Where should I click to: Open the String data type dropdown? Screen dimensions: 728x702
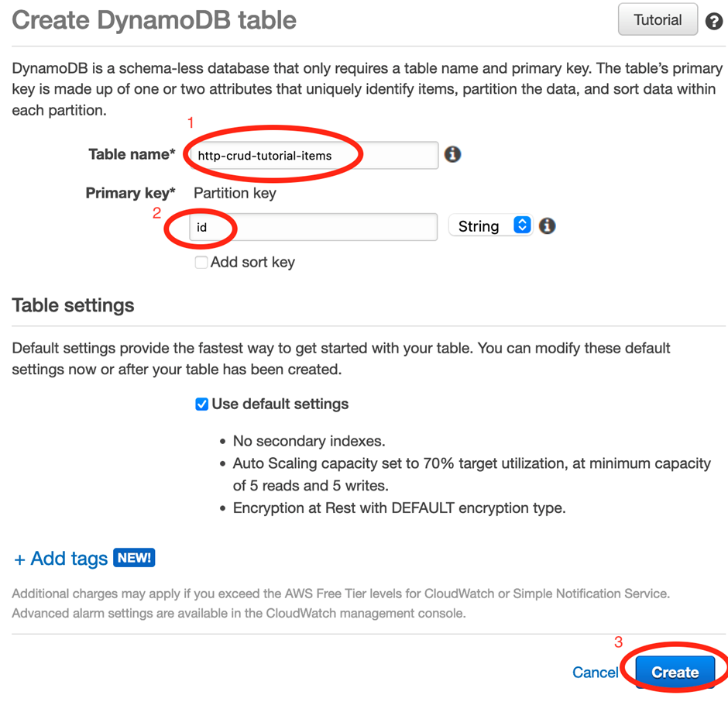[x=490, y=225]
